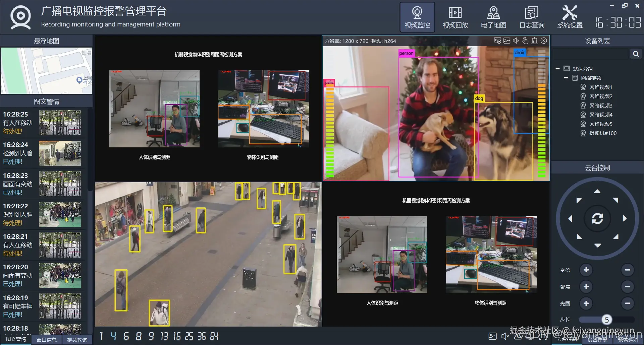Select 网络视频1 in the device tree
The width and height of the screenshot is (644, 345).
(x=600, y=87)
